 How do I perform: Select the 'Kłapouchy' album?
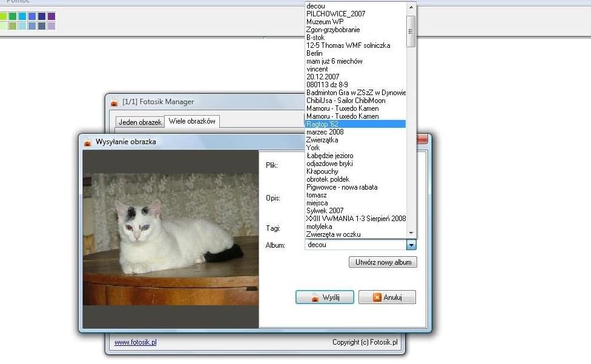coord(355,171)
